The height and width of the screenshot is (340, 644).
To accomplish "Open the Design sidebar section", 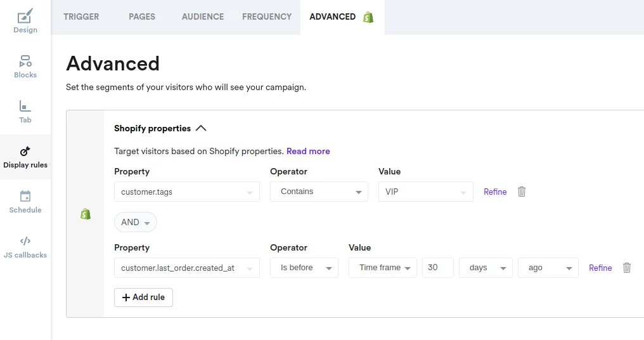I will 25,22.
